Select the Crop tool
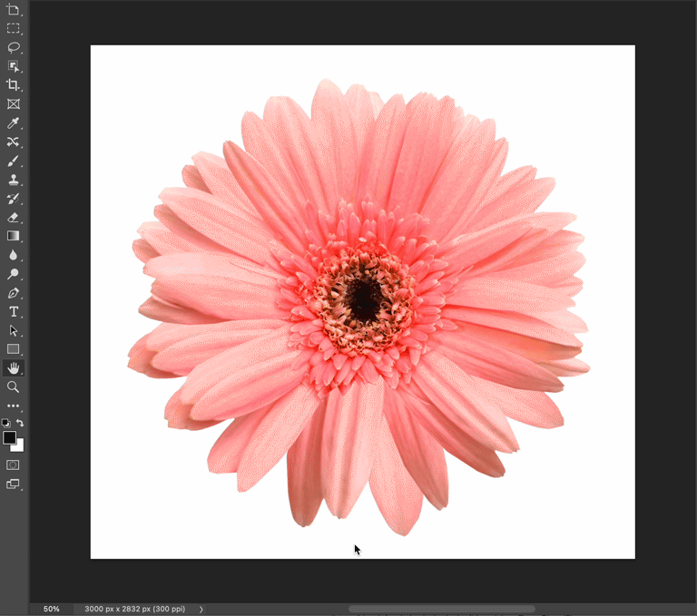This screenshot has width=697, height=616. pos(14,85)
